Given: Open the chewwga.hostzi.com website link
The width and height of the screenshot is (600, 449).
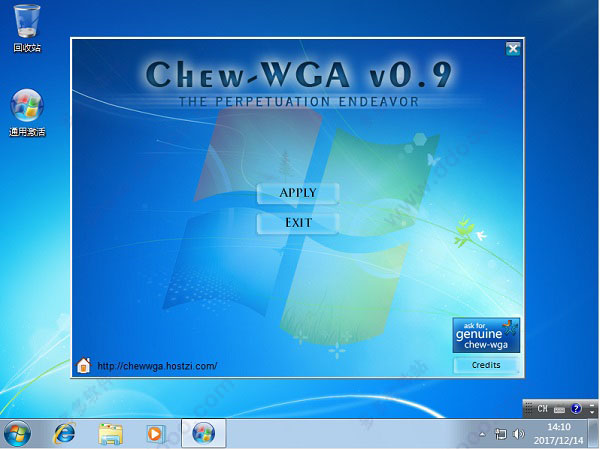Looking at the screenshot, I should 157,366.
